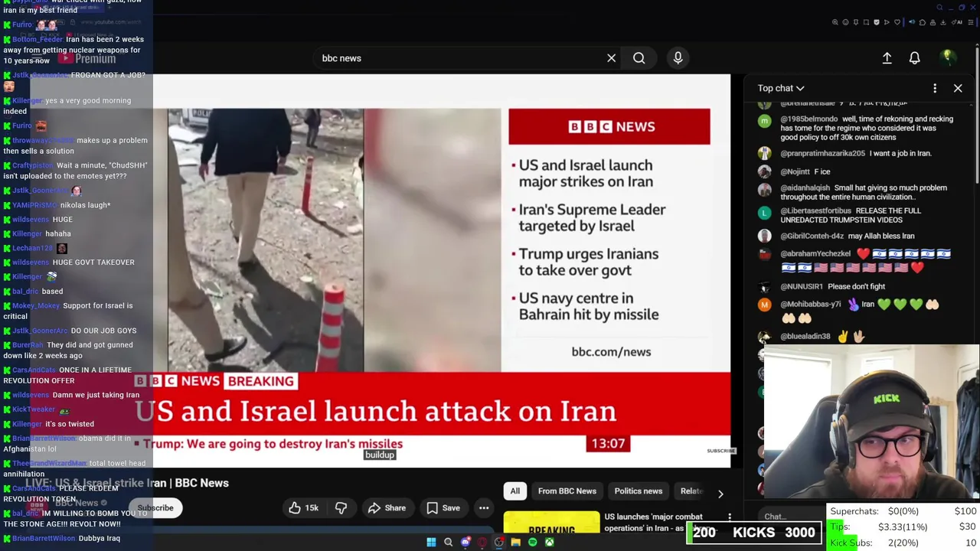Click wildsevens 'HUGE GOVT TAKEOVER' overlay message
Viewport: 980px width, 551px height.
(x=93, y=262)
